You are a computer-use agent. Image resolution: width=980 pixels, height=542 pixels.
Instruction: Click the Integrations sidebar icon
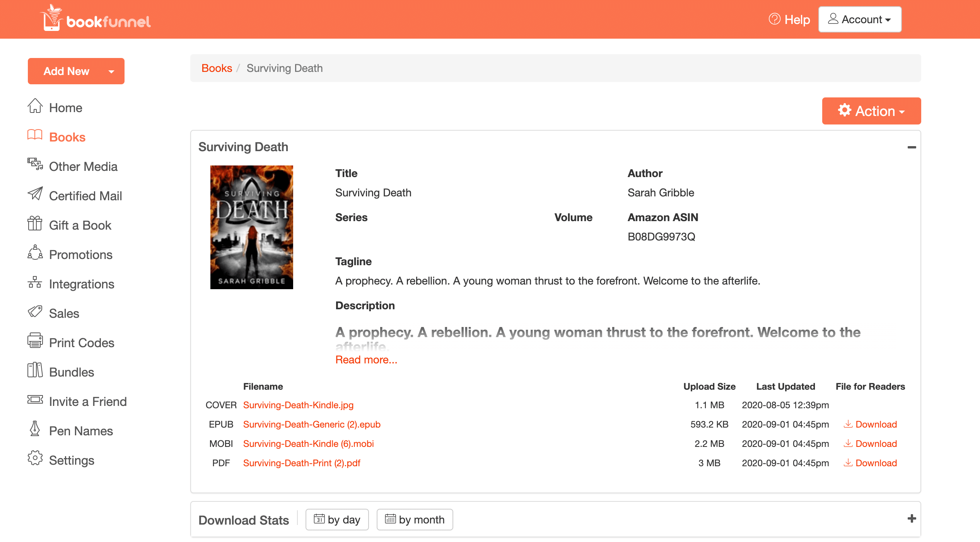click(x=35, y=283)
